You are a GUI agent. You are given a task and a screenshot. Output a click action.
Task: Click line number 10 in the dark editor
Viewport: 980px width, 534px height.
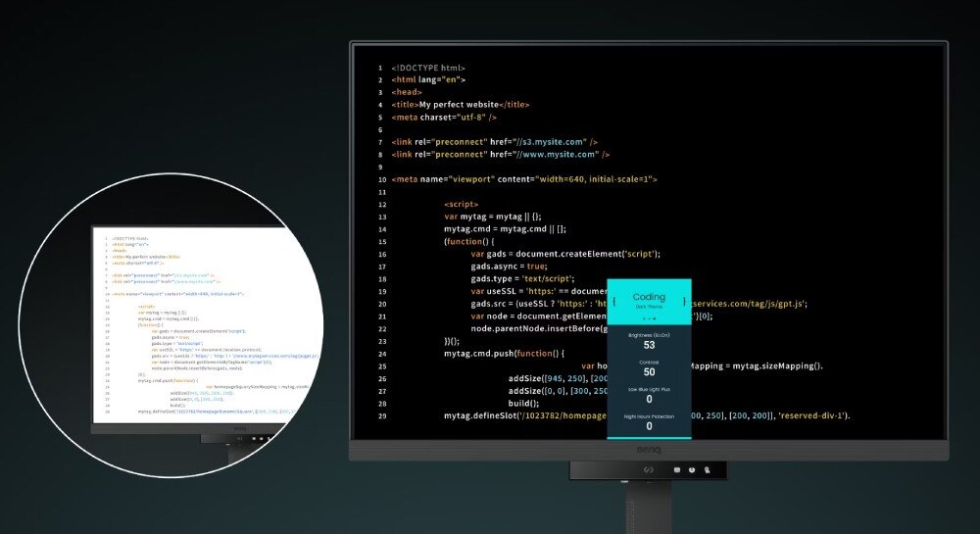[381, 180]
